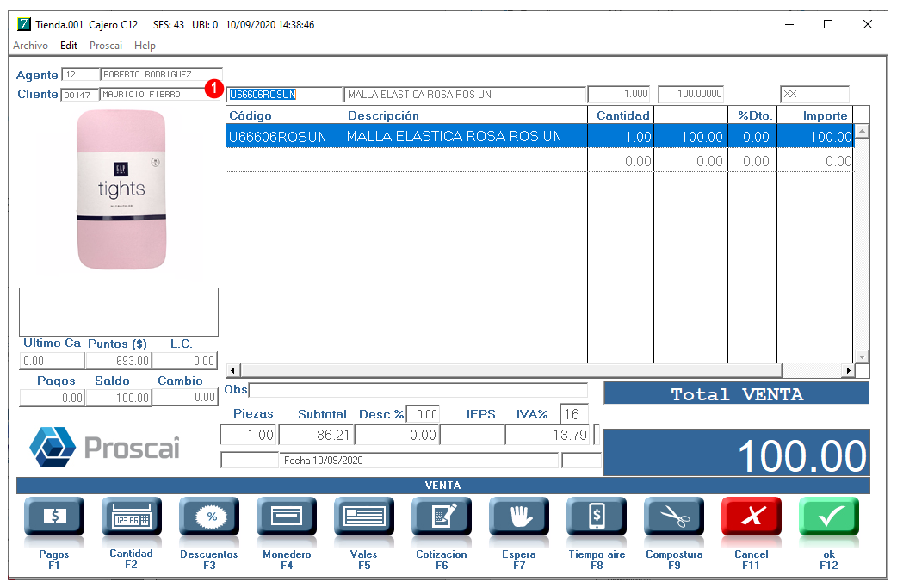Apply discounts with the Descuentos icon
Screen dimensions: 897x588
click(x=209, y=517)
